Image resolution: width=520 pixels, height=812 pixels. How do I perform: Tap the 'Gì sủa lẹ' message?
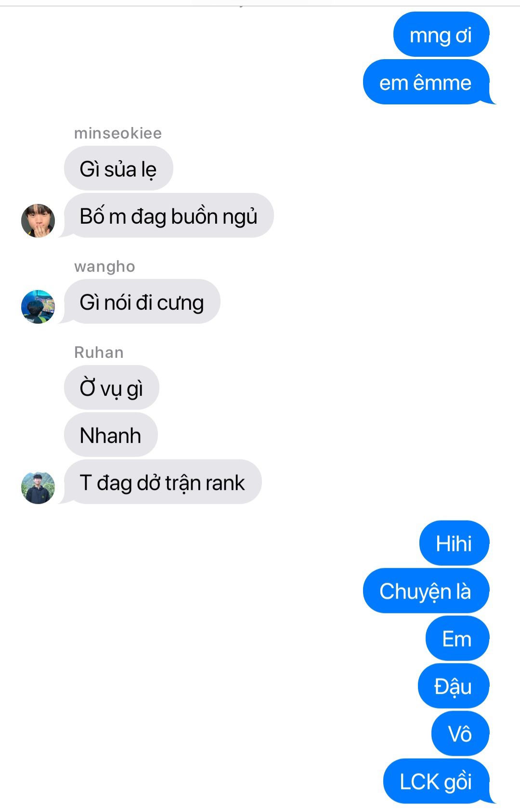(118, 168)
